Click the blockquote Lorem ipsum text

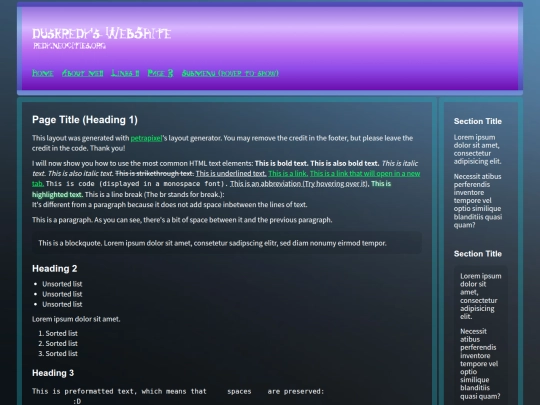pos(212,243)
